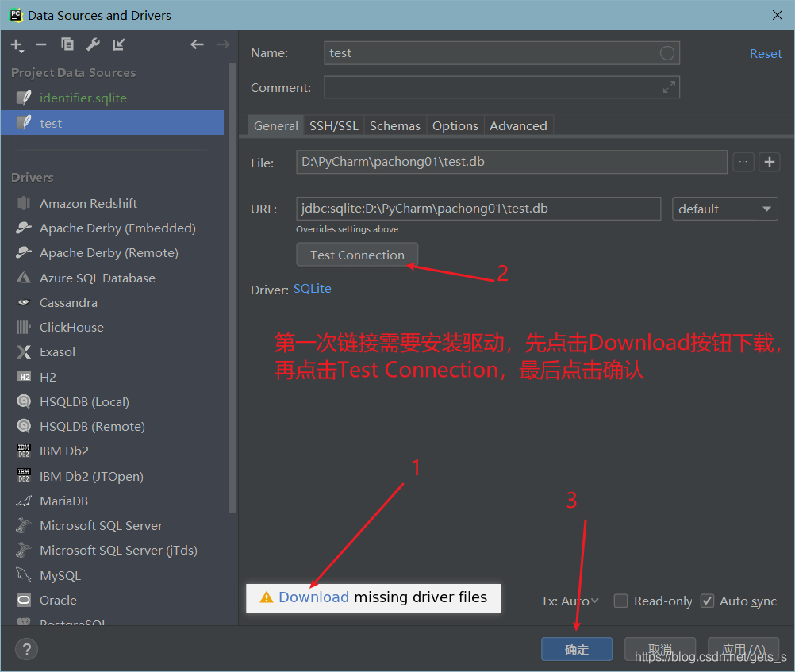Screen dimensions: 795x672
Task: Open the URL type default dropdown
Action: pos(724,209)
